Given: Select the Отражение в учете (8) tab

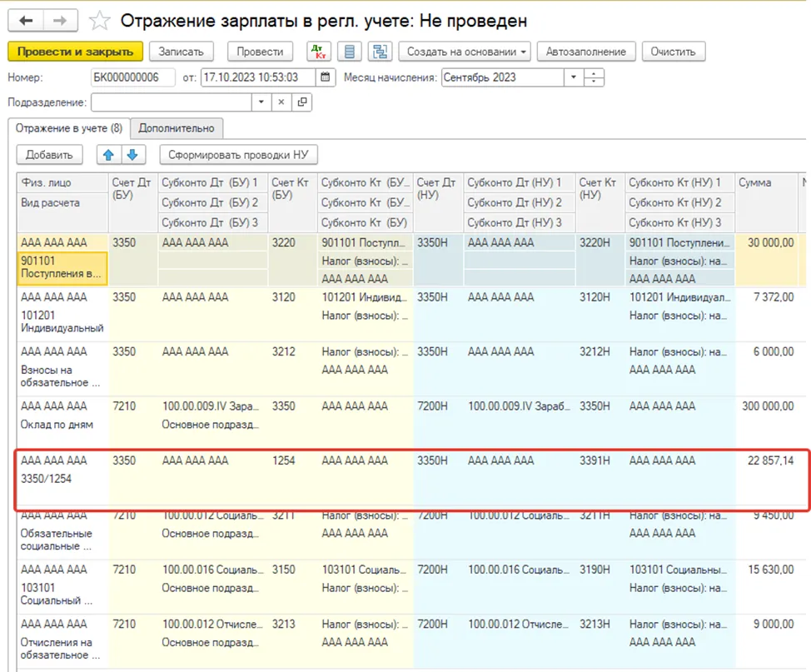Looking at the screenshot, I should click(x=69, y=128).
